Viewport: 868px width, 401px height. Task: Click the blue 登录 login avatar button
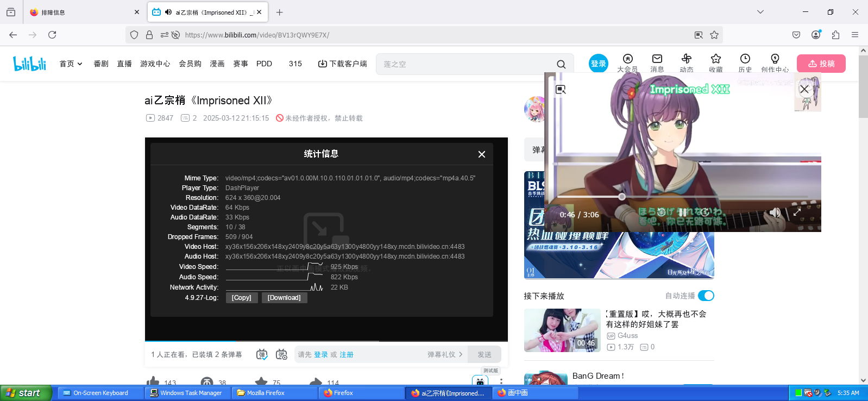[x=599, y=64]
